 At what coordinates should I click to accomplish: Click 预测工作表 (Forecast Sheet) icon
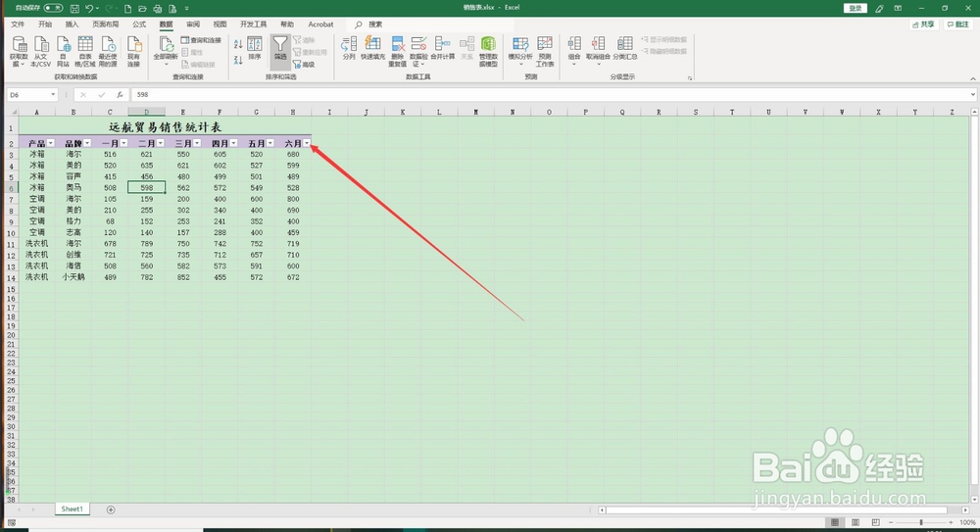[545, 51]
